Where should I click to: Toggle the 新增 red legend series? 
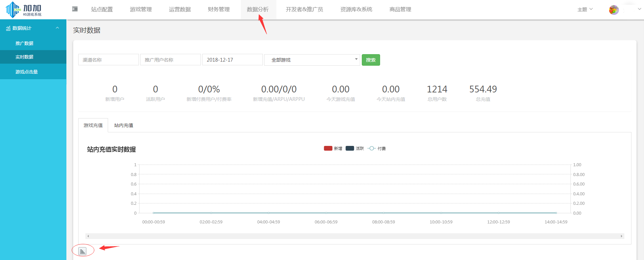(328, 148)
